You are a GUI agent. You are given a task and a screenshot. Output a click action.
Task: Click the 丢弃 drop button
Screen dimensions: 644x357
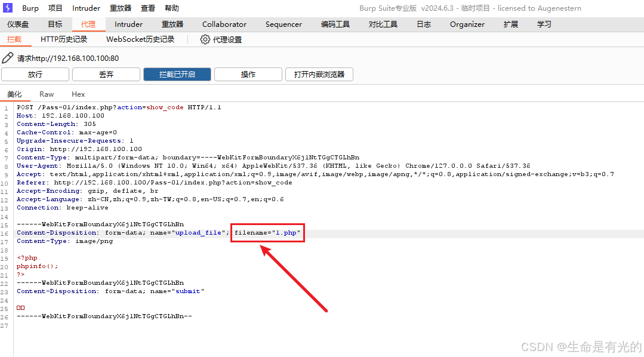[x=106, y=75]
